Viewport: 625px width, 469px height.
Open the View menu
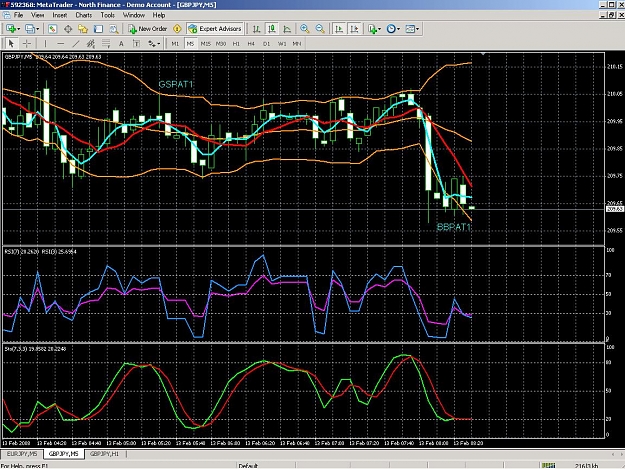[x=37, y=15]
